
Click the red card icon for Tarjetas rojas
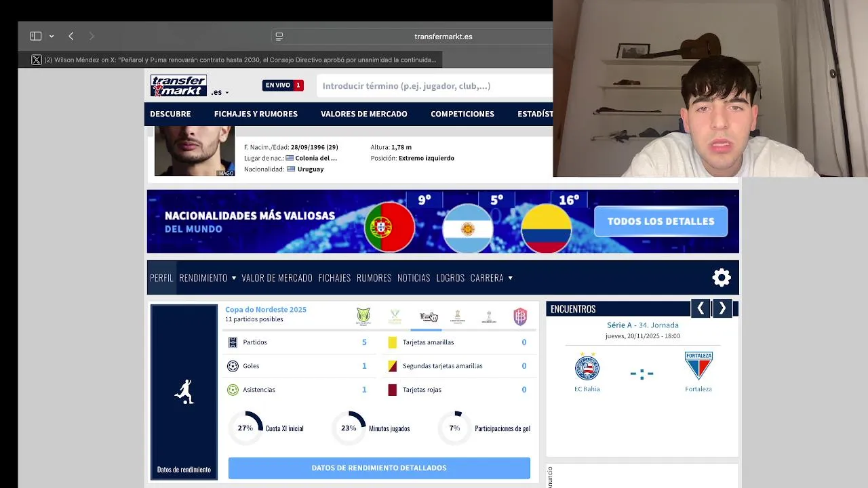(392, 390)
